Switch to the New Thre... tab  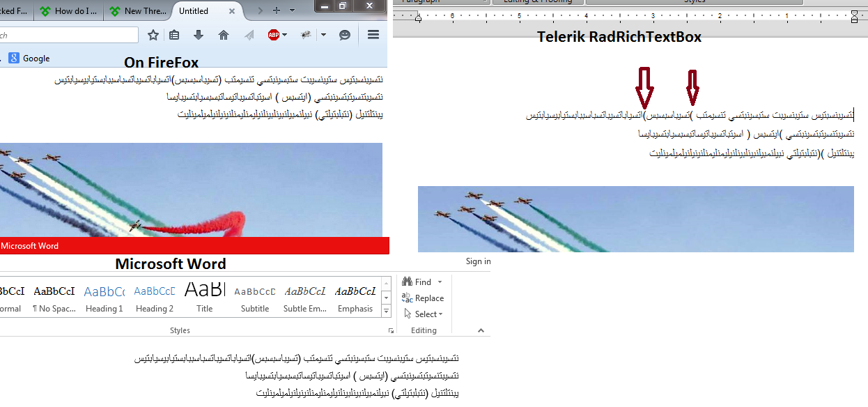[138, 11]
